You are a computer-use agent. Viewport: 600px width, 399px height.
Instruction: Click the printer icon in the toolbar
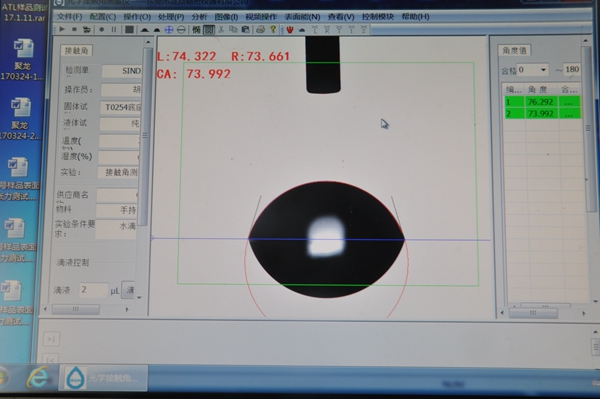pyautogui.click(x=261, y=29)
